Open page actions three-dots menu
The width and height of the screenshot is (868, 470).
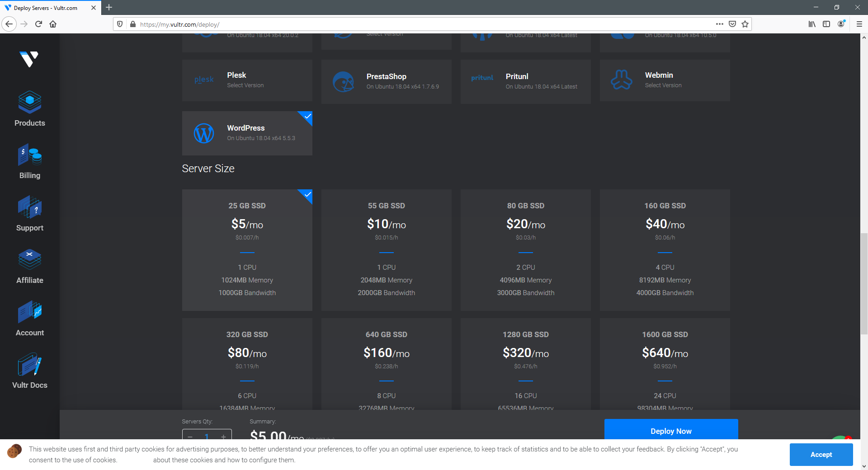[720, 24]
